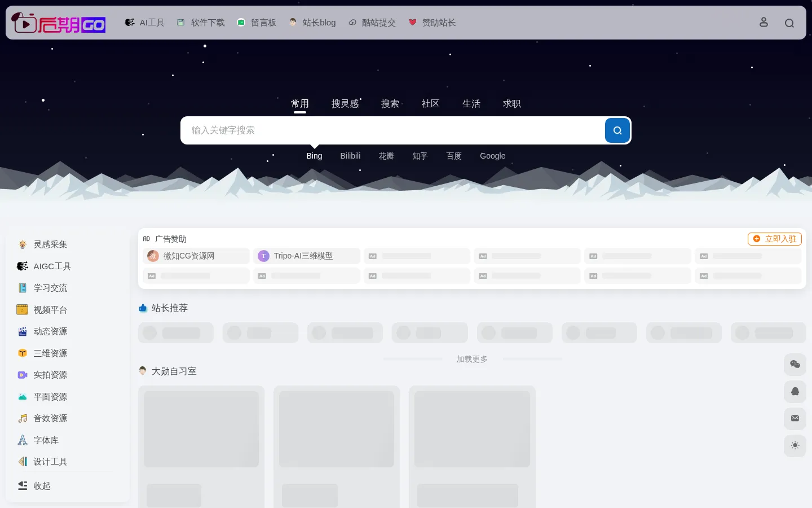The height and width of the screenshot is (508, 812).
Task: Switch to the 搜索 search tab
Action: point(390,104)
